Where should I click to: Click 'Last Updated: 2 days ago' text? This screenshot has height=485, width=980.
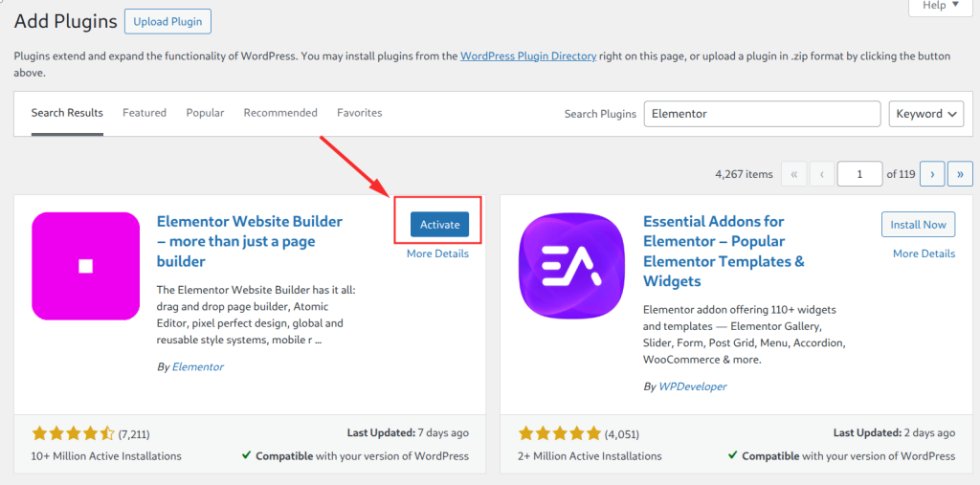(895, 432)
